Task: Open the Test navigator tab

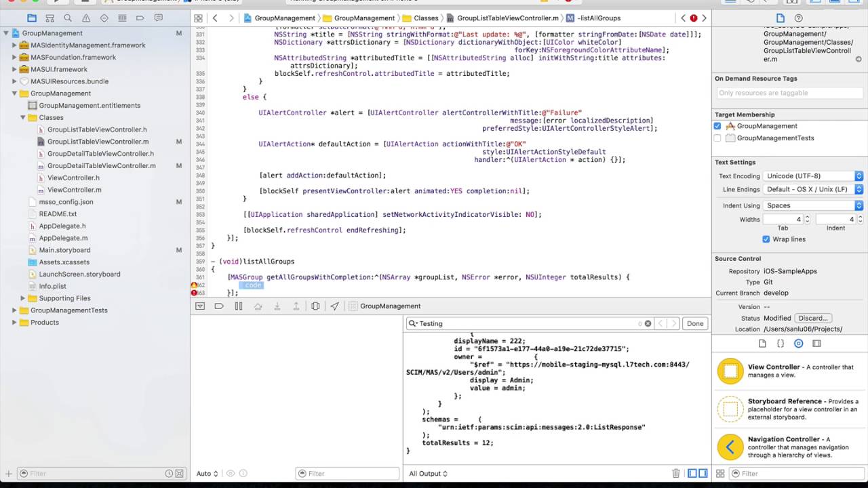Action: 104,18
